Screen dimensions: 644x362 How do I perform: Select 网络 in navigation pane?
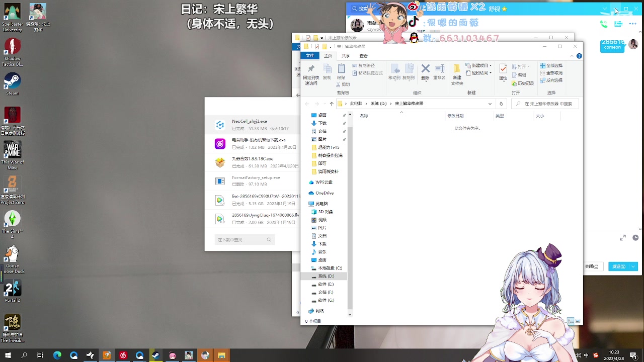pyautogui.click(x=316, y=311)
